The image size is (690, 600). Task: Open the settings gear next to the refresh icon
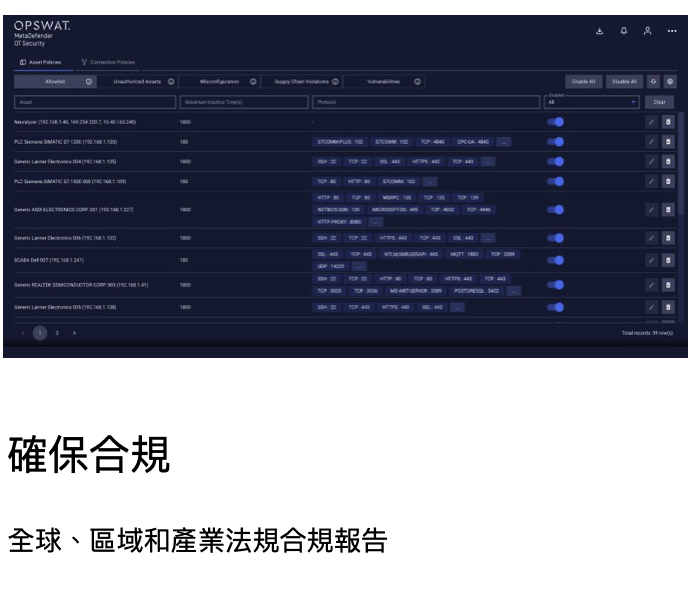click(x=670, y=81)
